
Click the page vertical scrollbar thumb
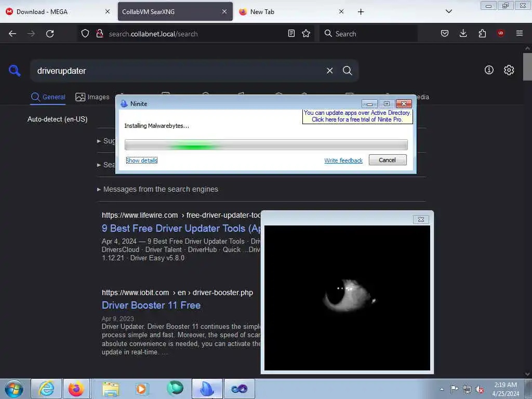527,67
